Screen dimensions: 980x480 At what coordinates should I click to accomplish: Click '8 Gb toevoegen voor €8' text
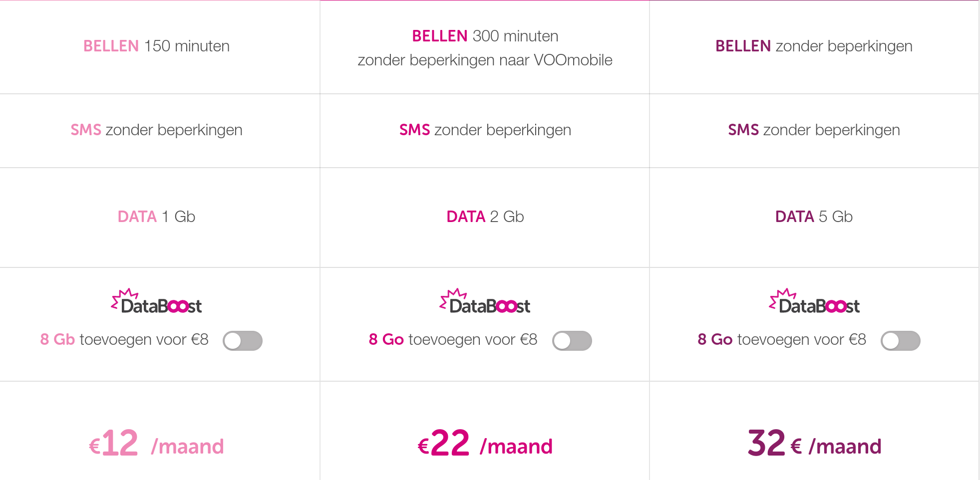124,339
